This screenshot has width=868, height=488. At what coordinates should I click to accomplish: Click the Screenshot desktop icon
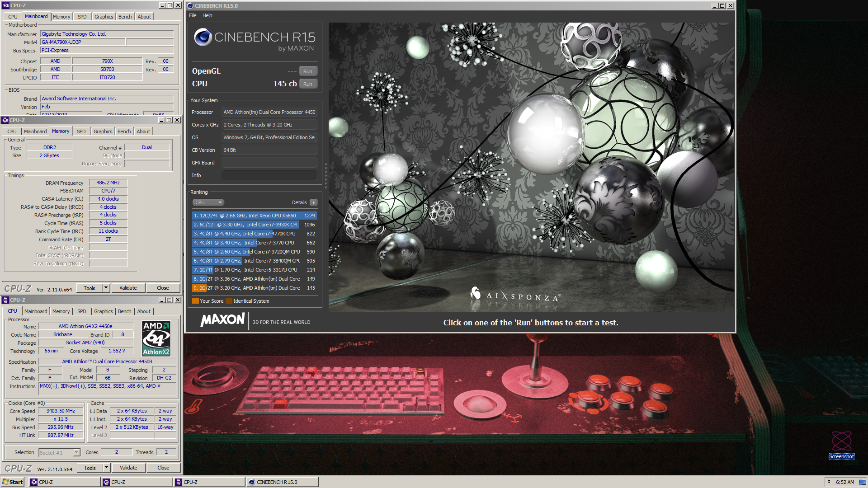coord(841,445)
